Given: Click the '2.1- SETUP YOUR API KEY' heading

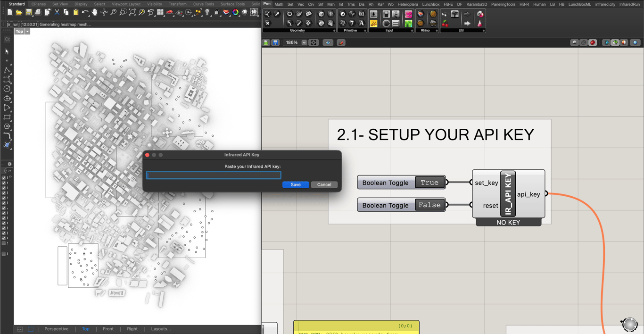Looking at the screenshot, I should 436,134.
